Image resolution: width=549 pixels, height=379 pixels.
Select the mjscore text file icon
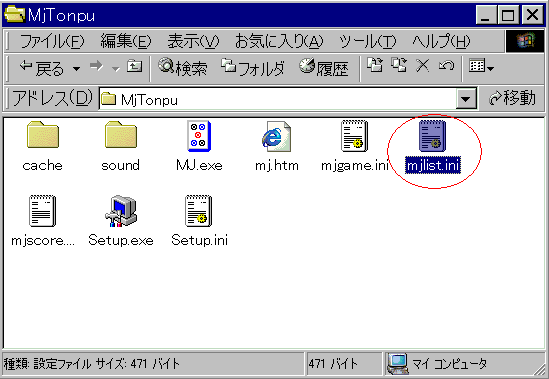click(x=42, y=211)
